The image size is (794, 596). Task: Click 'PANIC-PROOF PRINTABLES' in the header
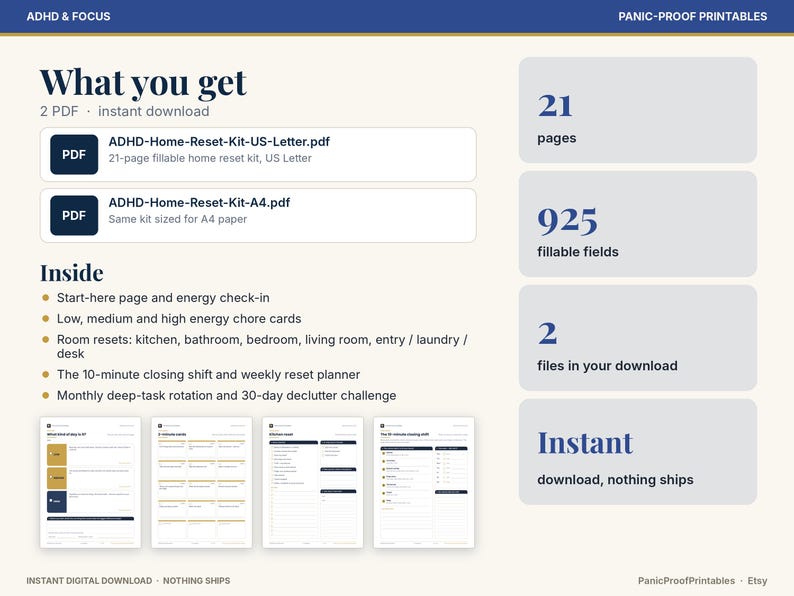(x=692, y=16)
